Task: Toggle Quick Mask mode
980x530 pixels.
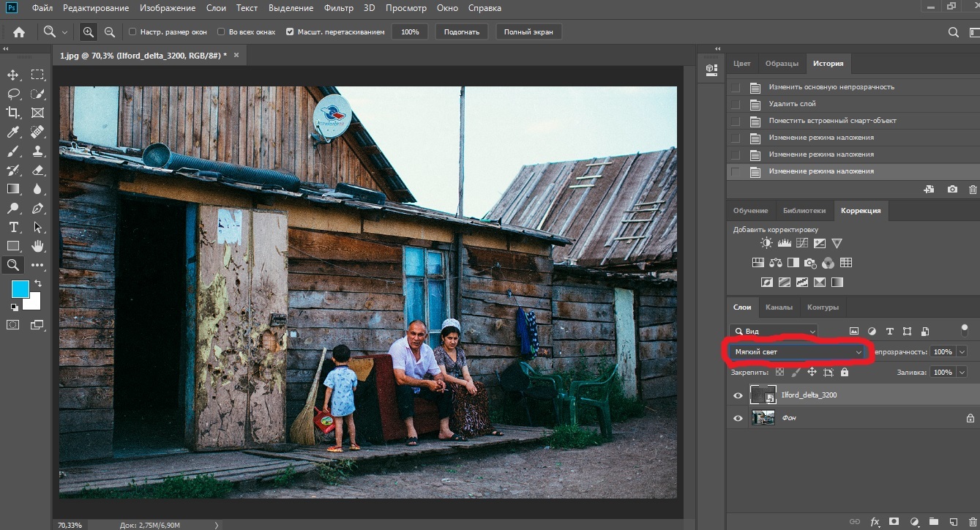Action: pyautogui.click(x=13, y=324)
